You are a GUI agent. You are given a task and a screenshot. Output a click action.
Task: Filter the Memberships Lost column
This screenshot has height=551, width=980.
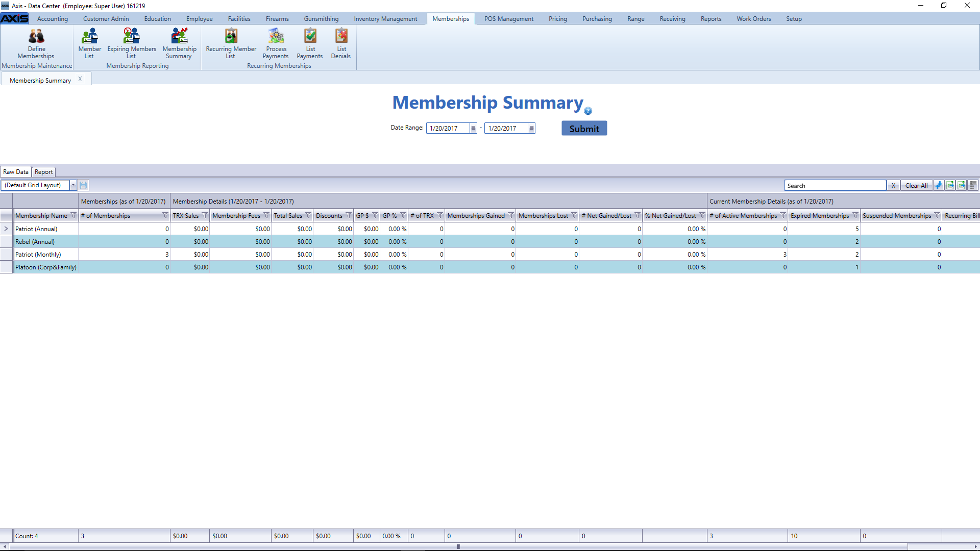574,215
